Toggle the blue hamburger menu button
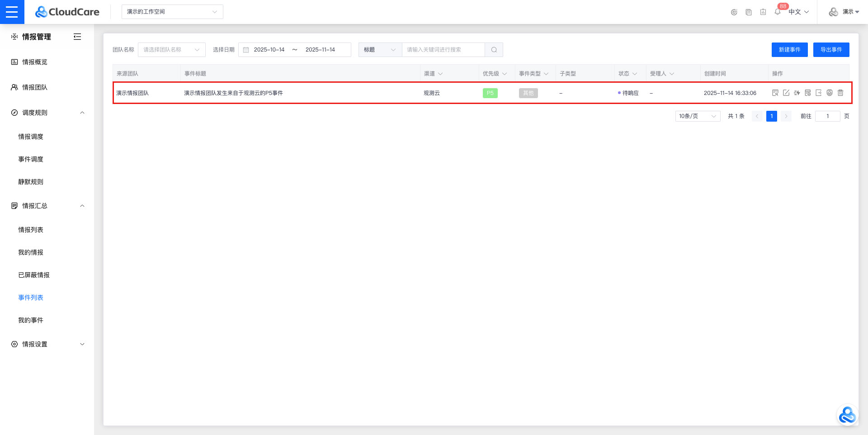868x435 pixels. point(12,12)
